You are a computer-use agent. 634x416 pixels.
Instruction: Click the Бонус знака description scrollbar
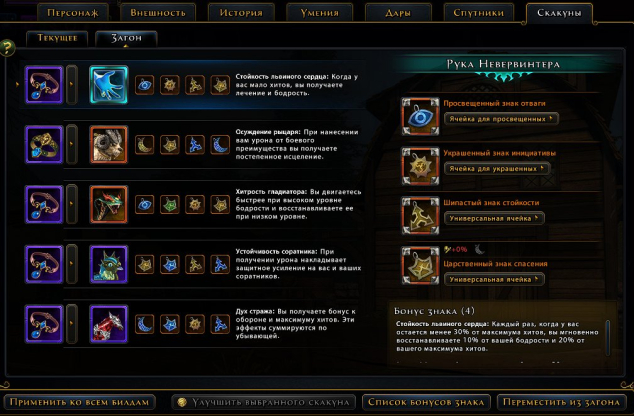[607, 338]
